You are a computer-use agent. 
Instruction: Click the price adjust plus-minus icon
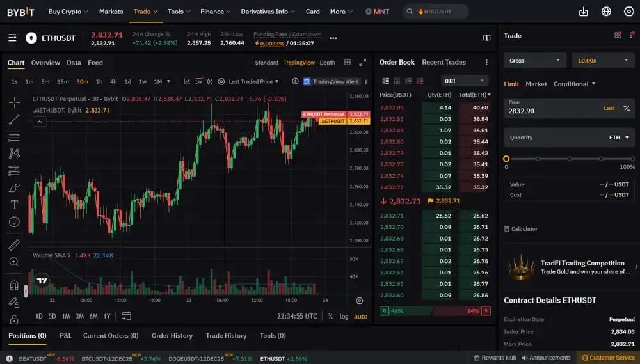pyautogui.click(x=627, y=108)
